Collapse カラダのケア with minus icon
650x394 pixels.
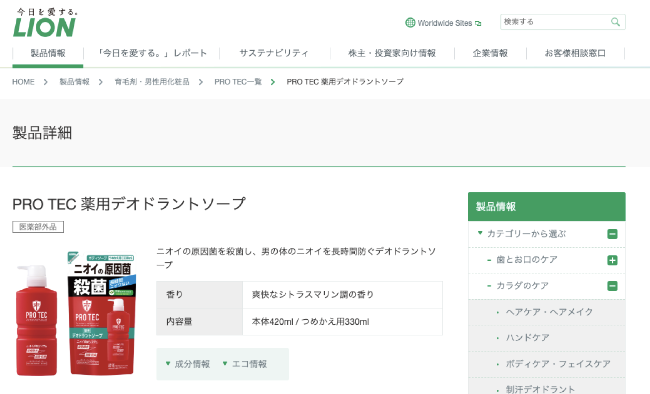(x=612, y=286)
